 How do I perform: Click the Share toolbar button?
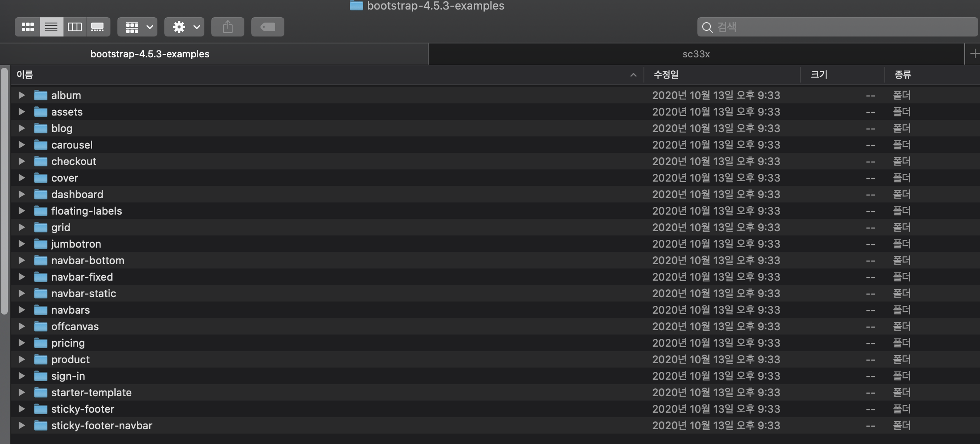[x=228, y=27]
